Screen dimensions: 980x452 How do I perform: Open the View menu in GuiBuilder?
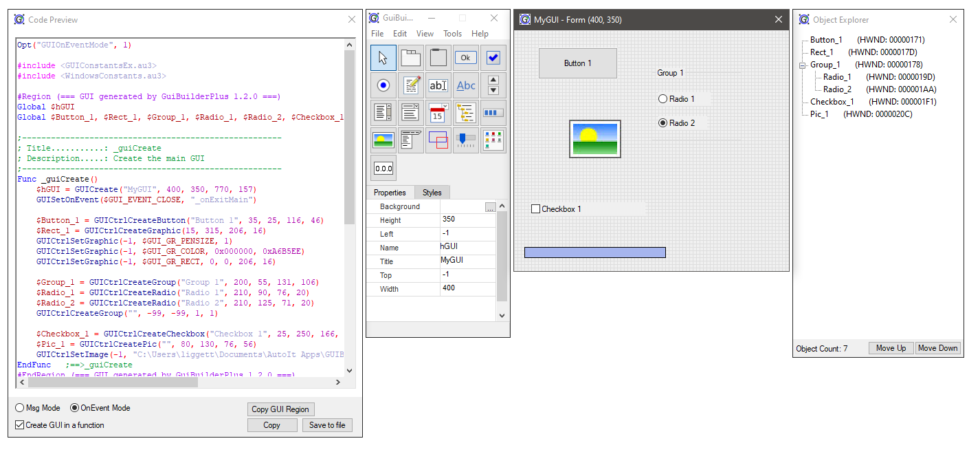pos(425,34)
